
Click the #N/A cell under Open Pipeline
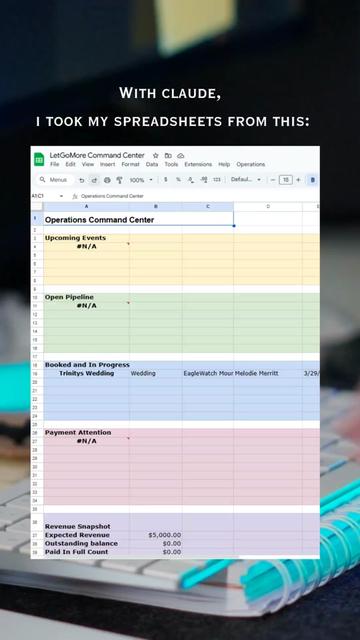87,306
